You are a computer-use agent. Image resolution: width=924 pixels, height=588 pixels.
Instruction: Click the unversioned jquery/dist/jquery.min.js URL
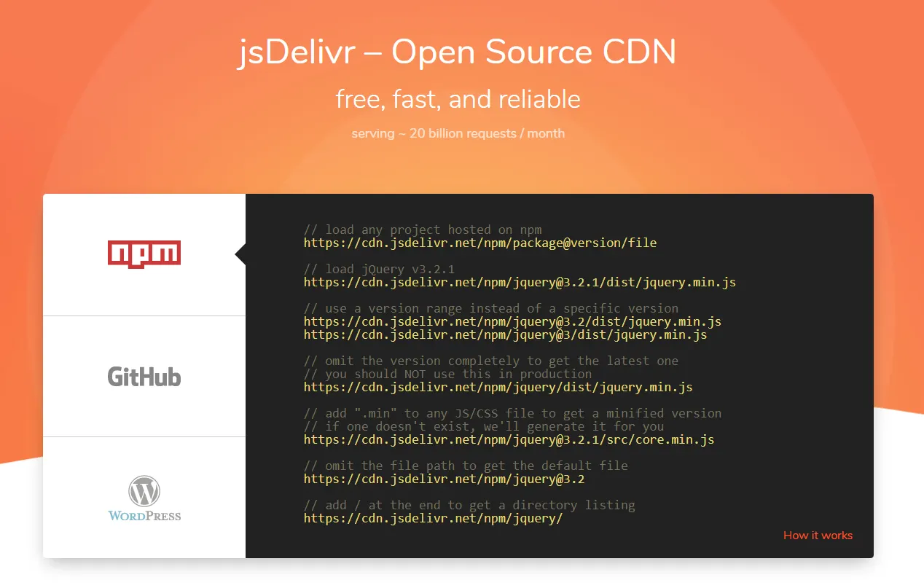point(498,387)
